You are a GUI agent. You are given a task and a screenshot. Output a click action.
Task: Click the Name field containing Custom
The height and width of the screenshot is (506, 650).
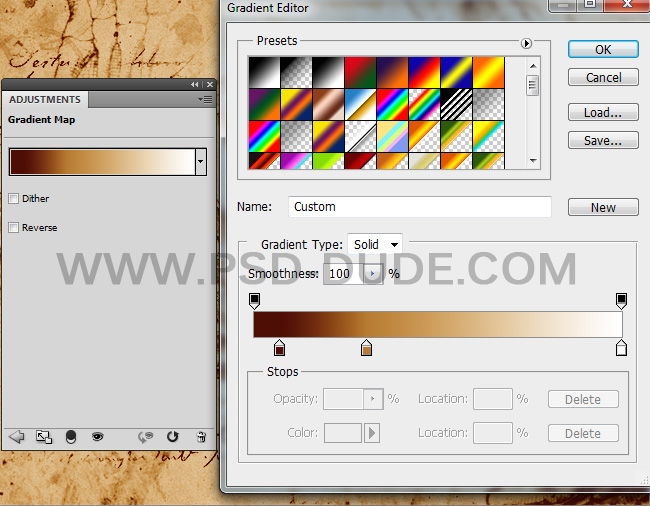click(x=420, y=207)
